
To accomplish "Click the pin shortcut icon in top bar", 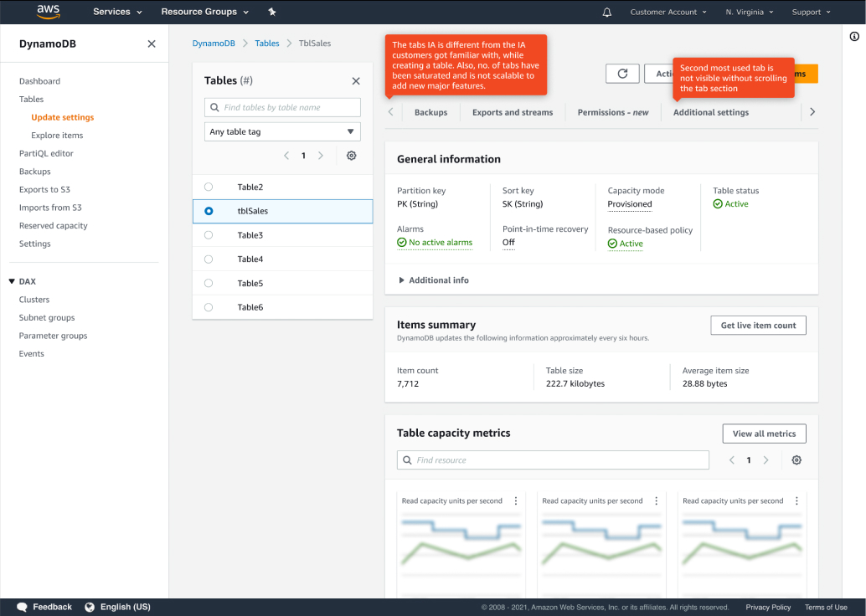I will [271, 12].
